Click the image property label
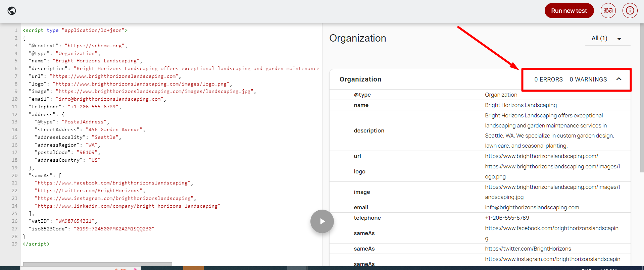Image resolution: width=644 pixels, height=270 pixels. tap(362, 192)
